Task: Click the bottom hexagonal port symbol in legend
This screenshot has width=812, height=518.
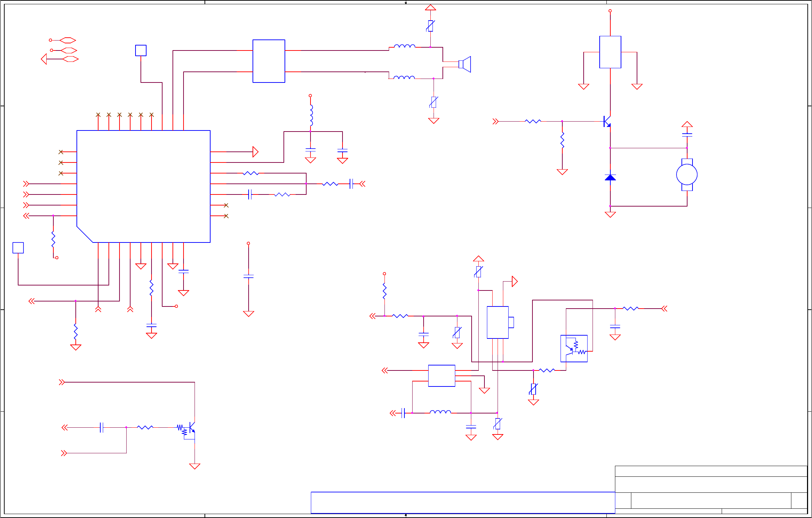Action: tap(70, 59)
